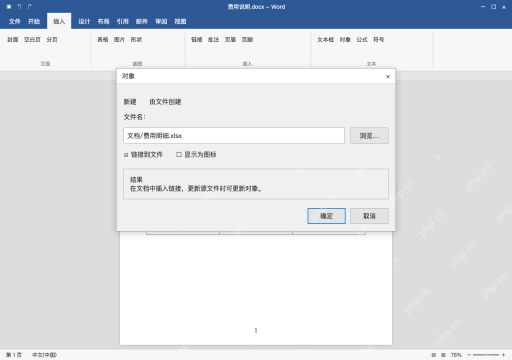Viewport: 512px width, 360px height.
Task: Switch to the 新建 tab in dialog
Action: pos(130,102)
